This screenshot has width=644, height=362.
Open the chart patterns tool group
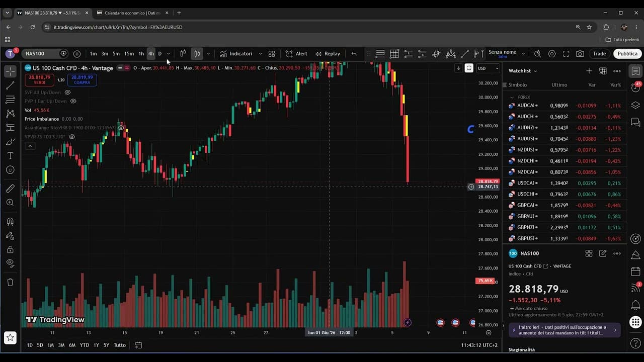10,114
